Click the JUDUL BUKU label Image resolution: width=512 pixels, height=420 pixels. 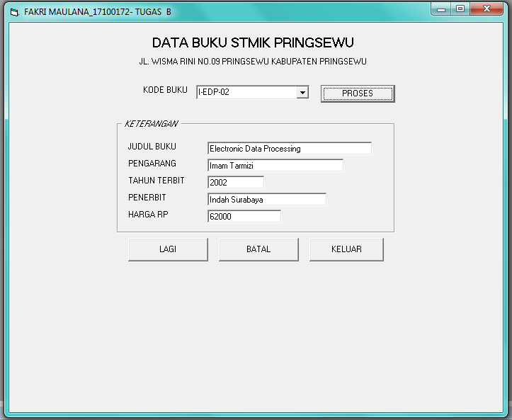coord(152,147)
